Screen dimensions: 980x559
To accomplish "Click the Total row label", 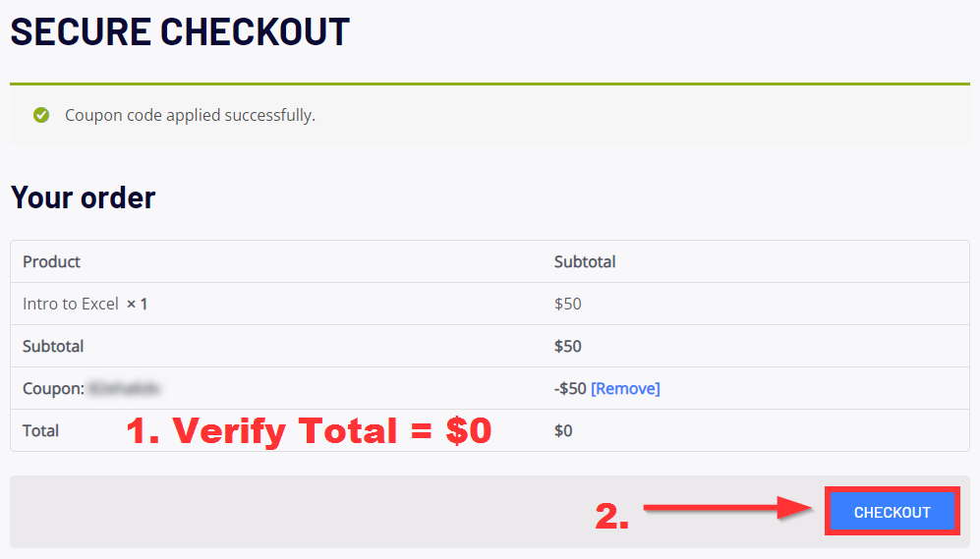I will coord(40,431).
